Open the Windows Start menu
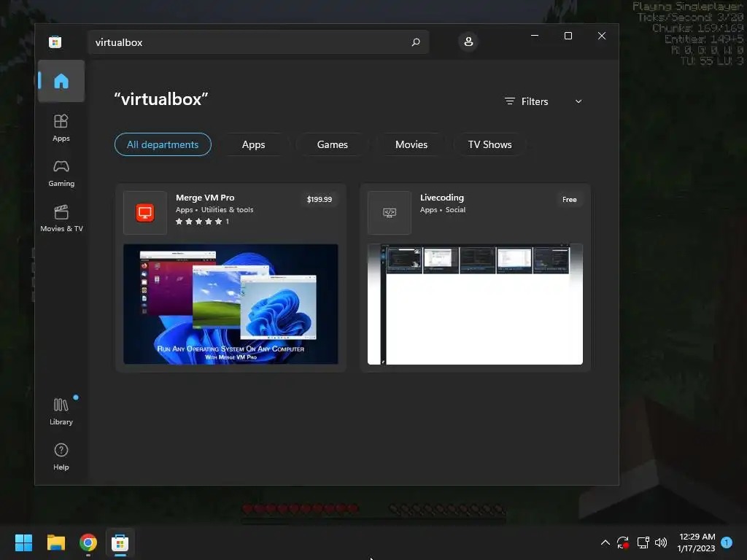 point(24,542)
